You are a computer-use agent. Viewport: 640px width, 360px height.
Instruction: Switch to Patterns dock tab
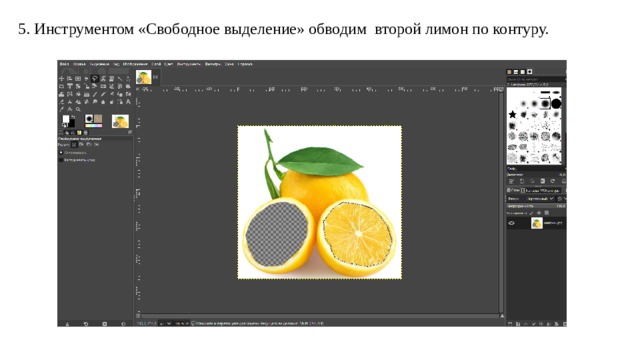coord(509,72)
